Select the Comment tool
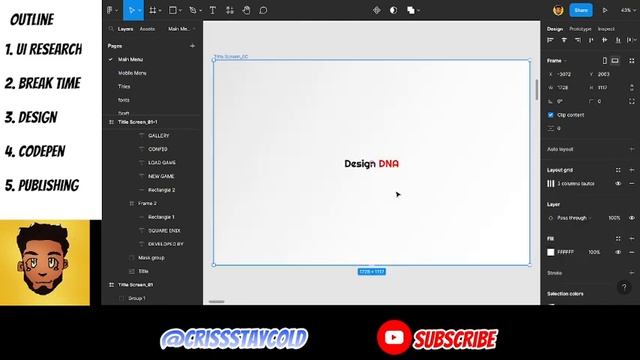The height and width of the screenshot is (360, 640). coord(263,10)
